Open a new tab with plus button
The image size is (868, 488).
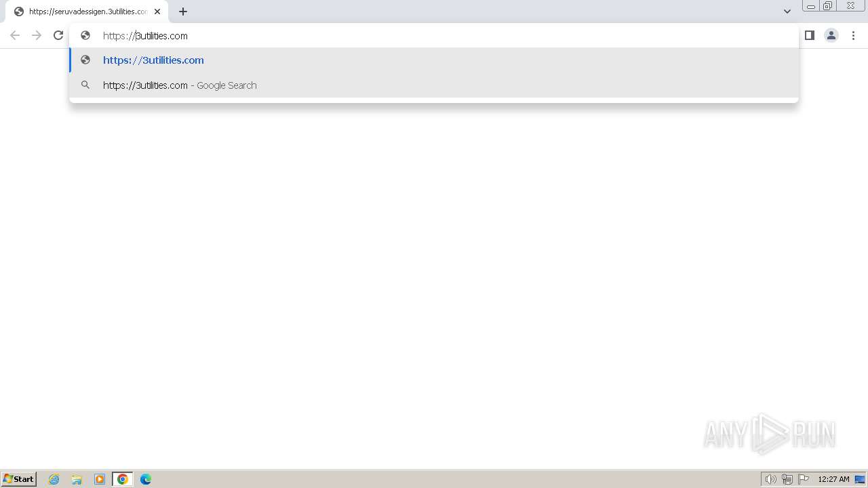click(183, 12)
